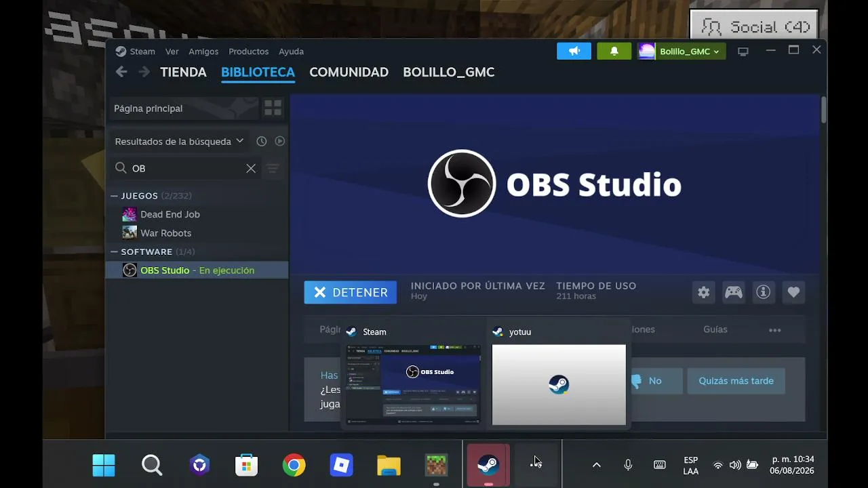Filter library to ready-to-play items

coord(279,141)
